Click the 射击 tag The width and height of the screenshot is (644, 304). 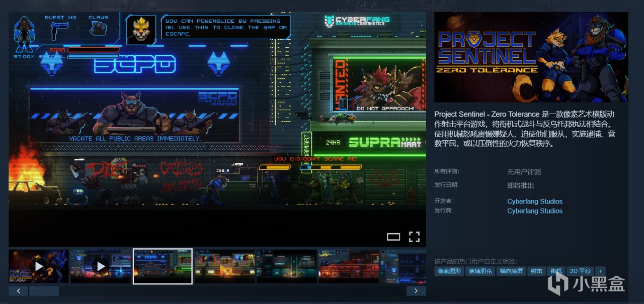(536, 271)
